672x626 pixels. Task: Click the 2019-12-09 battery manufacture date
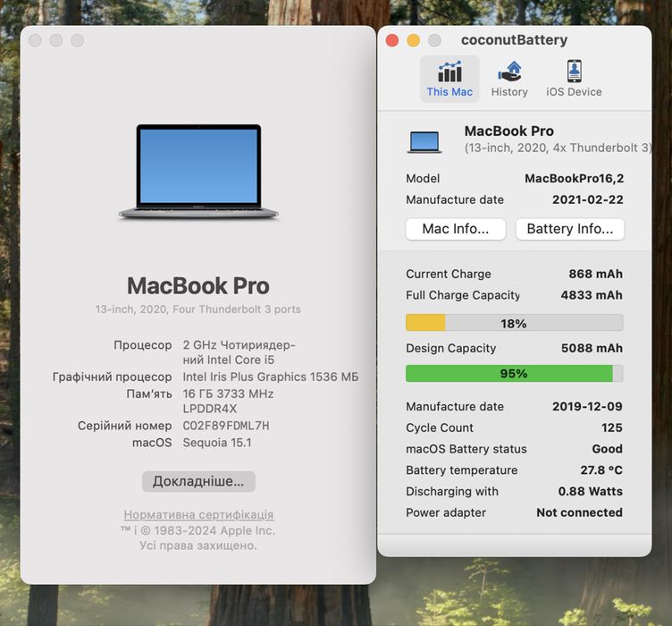[587, 407]
